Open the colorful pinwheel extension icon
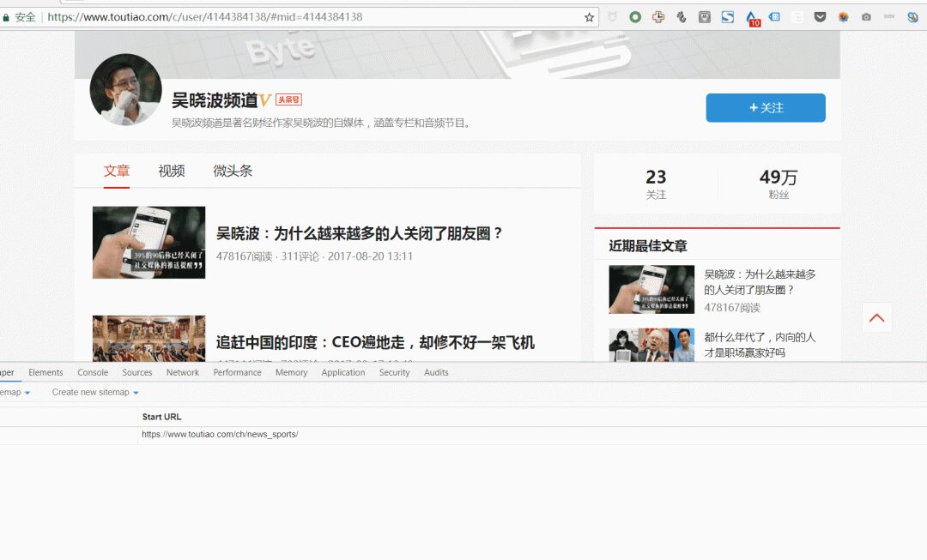Viewport: 927px width, 560px height. click(843, 17)
